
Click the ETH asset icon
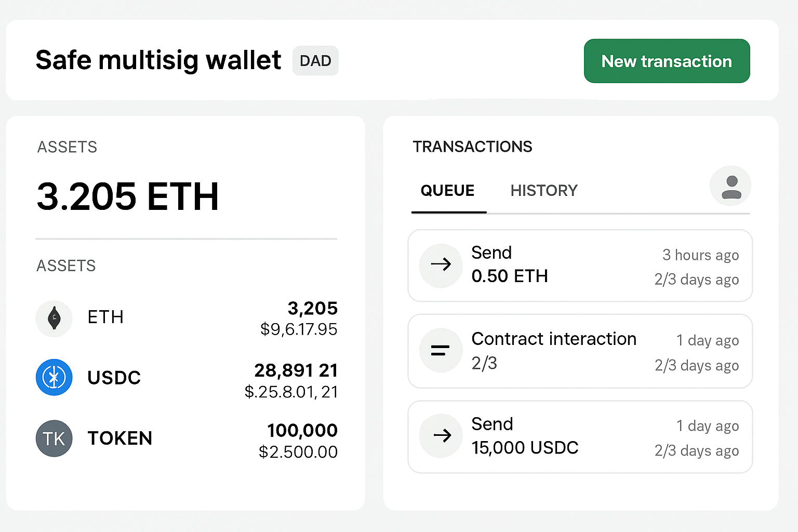(x=54, y=318)
